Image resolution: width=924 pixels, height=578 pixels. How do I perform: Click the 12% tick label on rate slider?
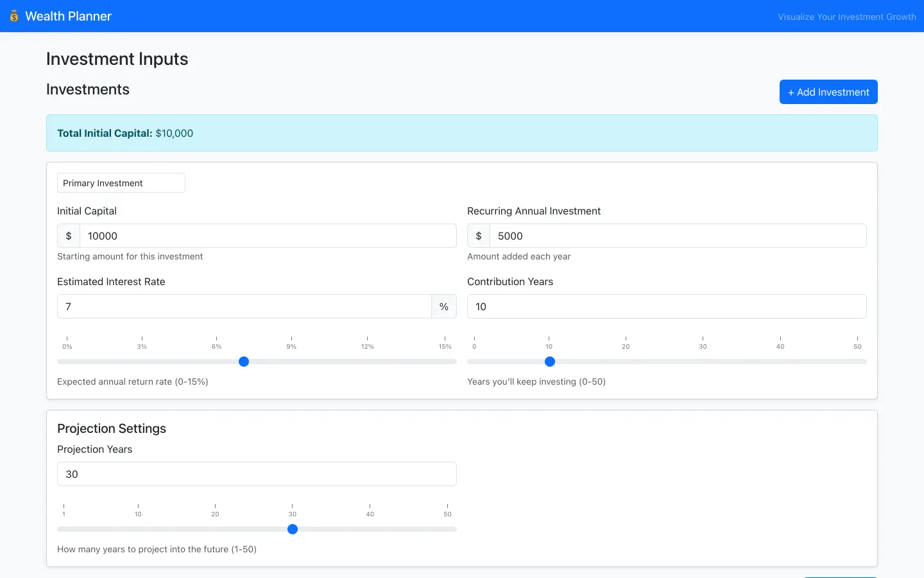coord(367,347)
